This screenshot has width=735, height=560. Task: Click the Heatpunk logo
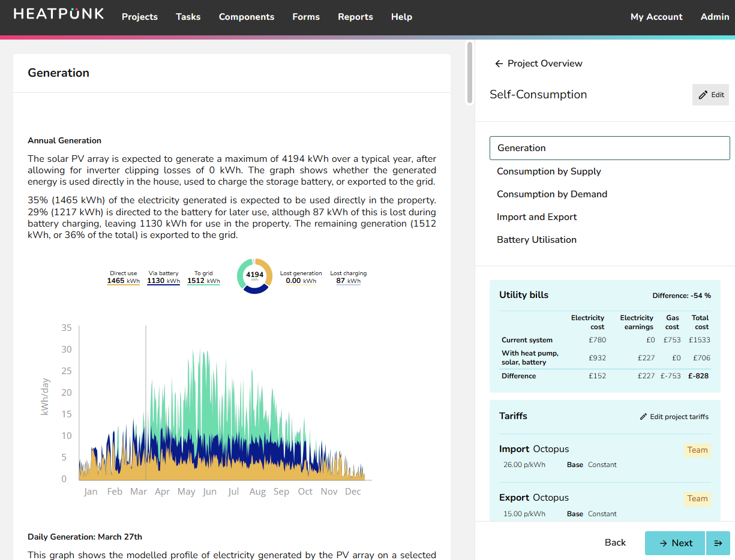[59, 14]
